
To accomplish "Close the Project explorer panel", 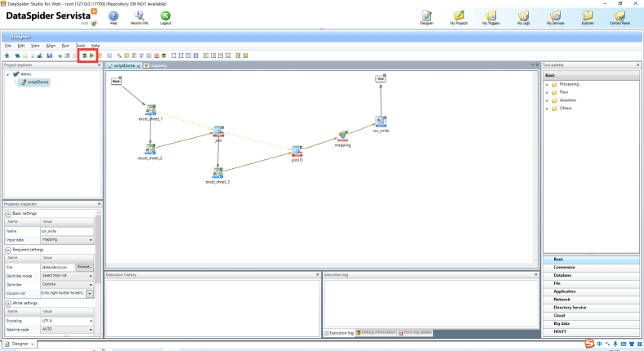I will [x=99, y=64].
